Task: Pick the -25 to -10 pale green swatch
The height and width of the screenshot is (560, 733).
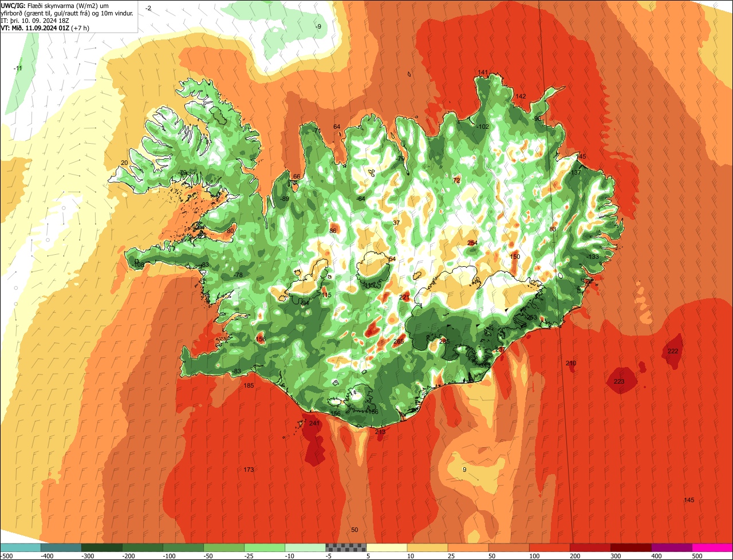Action: point(264,547)
